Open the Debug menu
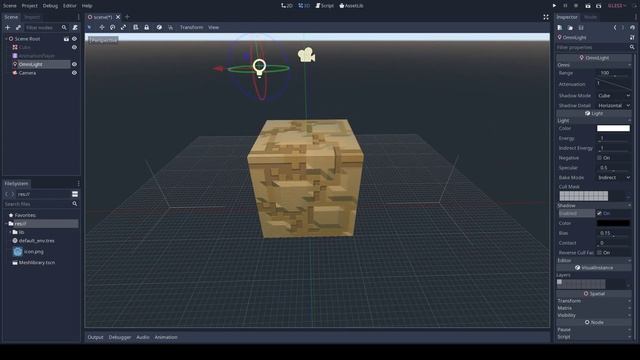Viewport: 640px width, 360px height. pos(50,6)
